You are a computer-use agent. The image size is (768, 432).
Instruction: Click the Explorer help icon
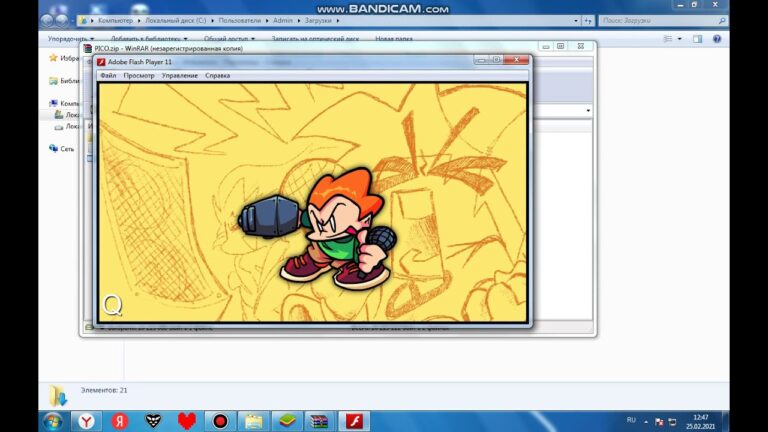pos(717,39)
